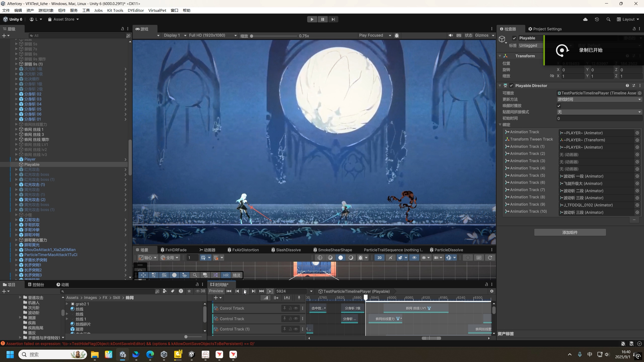Click the HR button in scene overlay toolbar

[226, 275]
